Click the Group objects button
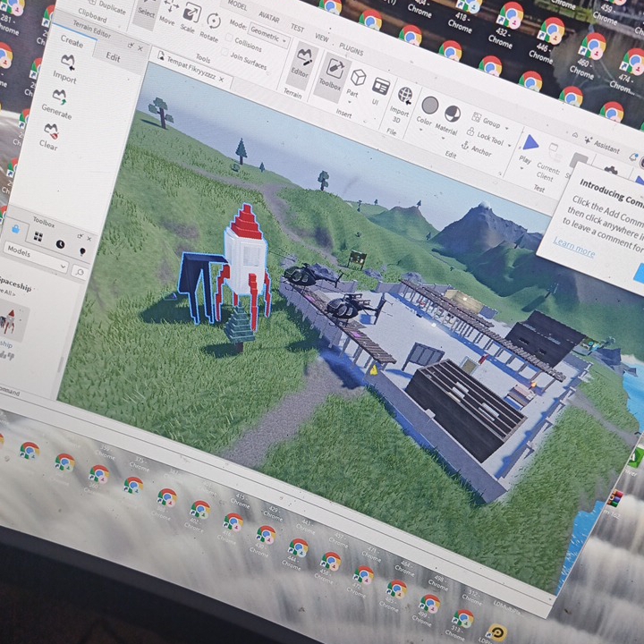The width and height of the screenshot is (644, 644). [x=487, y=121]
